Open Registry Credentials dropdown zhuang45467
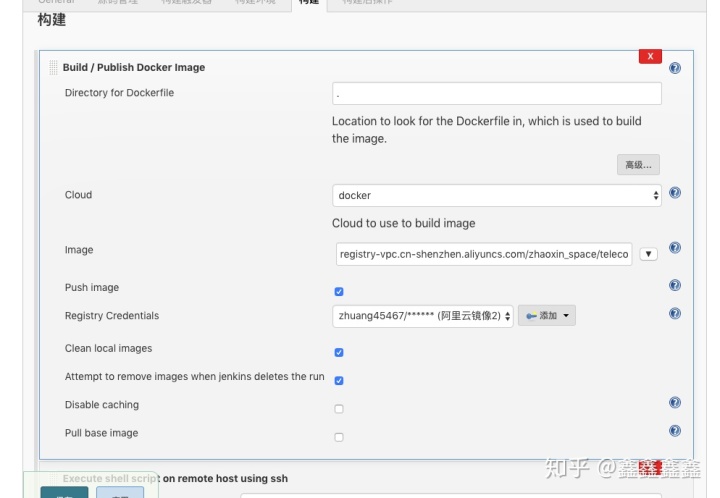 point(422,316)
